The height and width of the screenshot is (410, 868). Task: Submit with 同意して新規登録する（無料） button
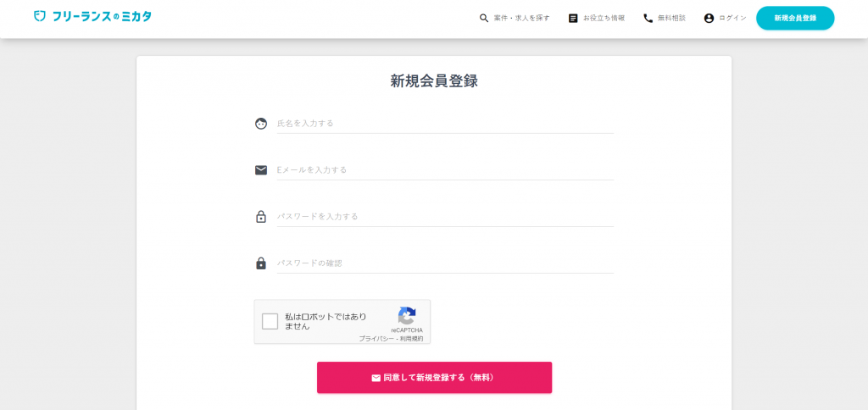pos(434,377)
